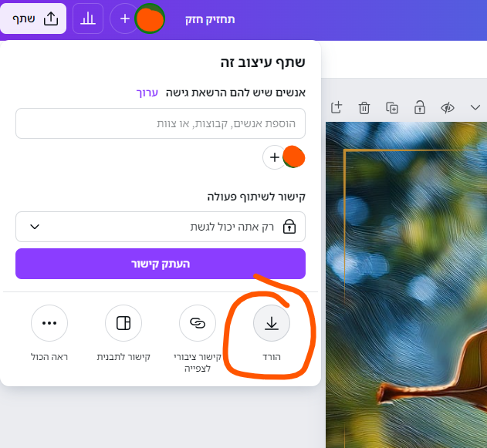Open the See all (ראה הכול) options

click(49, 323)
